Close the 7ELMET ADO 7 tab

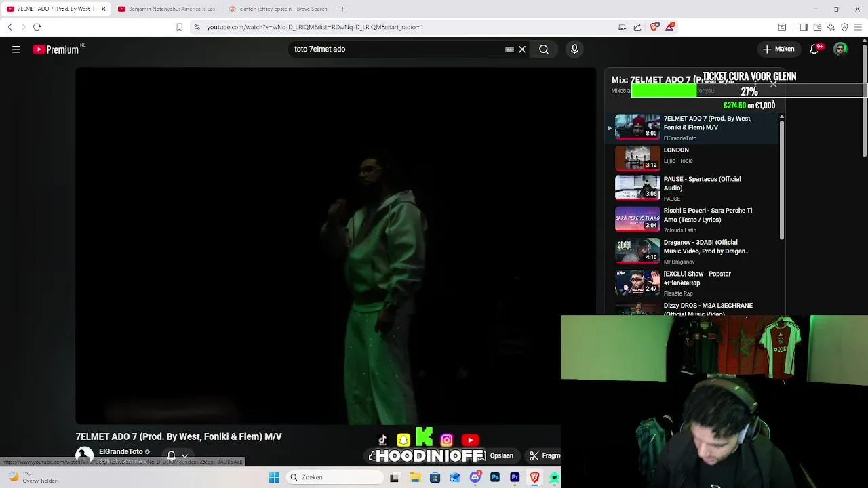tap(103, 9)
